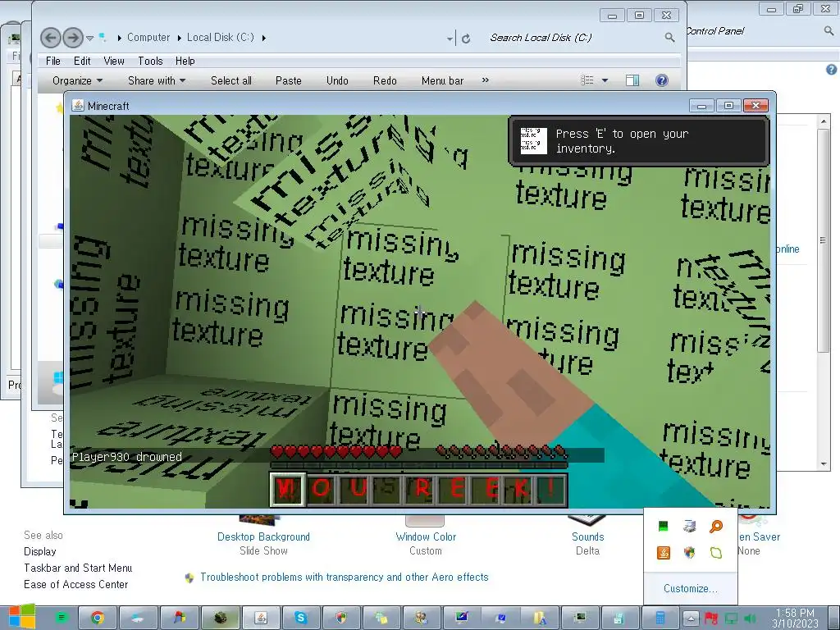Open the view options dropdown arrow

(x=605, y=80)
